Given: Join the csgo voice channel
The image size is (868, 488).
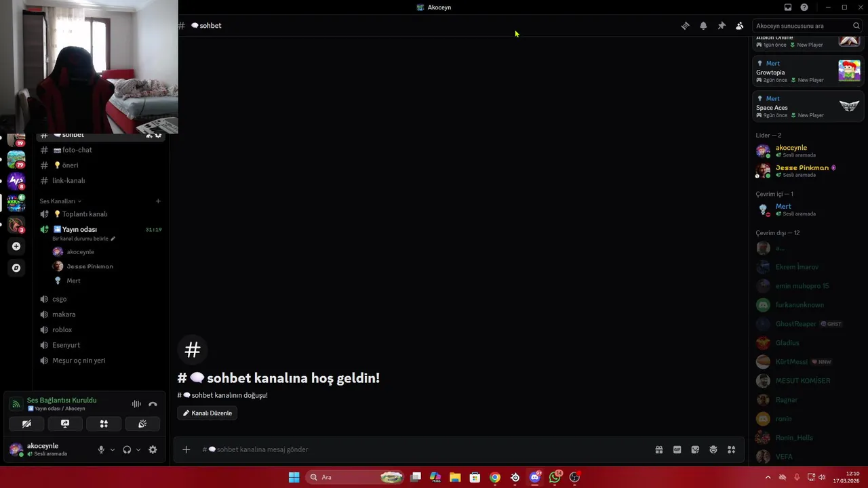Looking at the screenshot, I should tap(102, 299).
